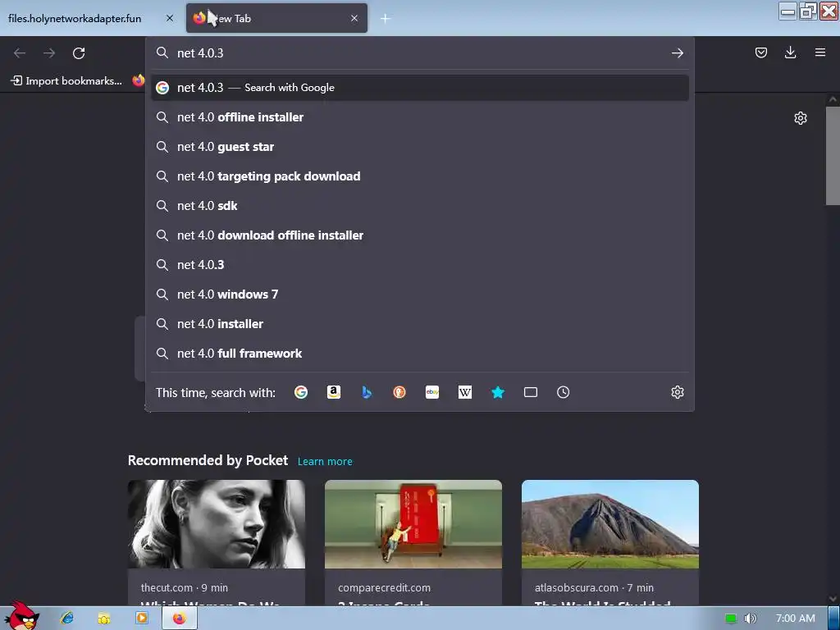
Task: Launch Internet Explorer from taskbar
Action: click(x=67, y=619)
